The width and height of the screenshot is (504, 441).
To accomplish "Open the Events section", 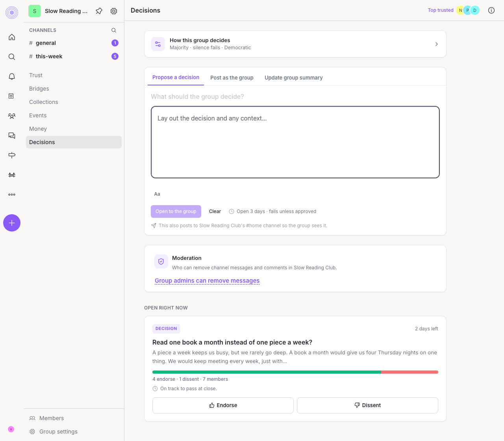I will (x=74, y=115).
